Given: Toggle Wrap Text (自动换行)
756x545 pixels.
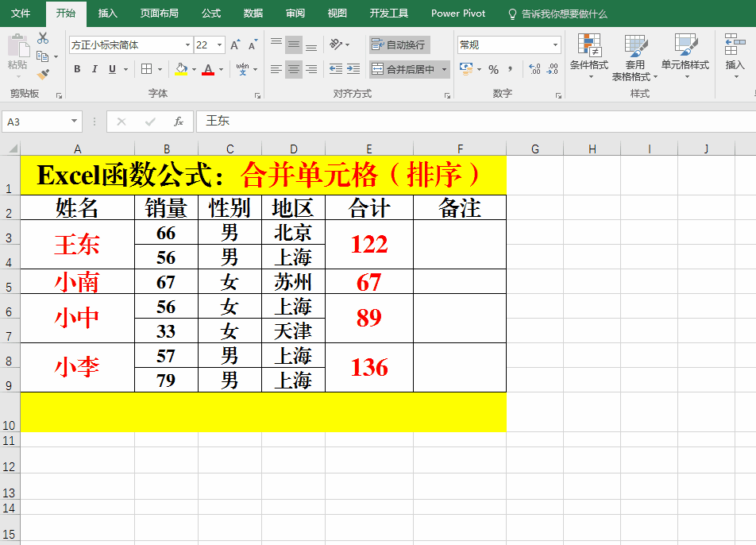Looking at the screenshot, I should 399,44.
